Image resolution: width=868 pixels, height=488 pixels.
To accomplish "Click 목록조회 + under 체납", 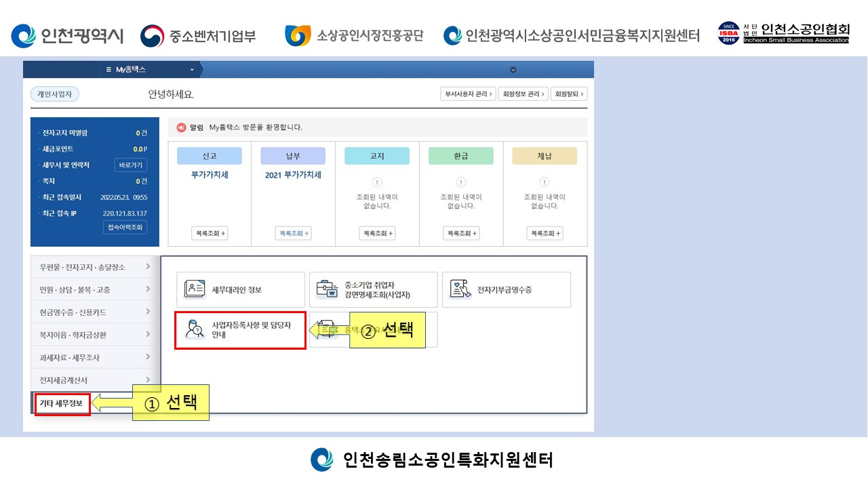I will point(545,233).
